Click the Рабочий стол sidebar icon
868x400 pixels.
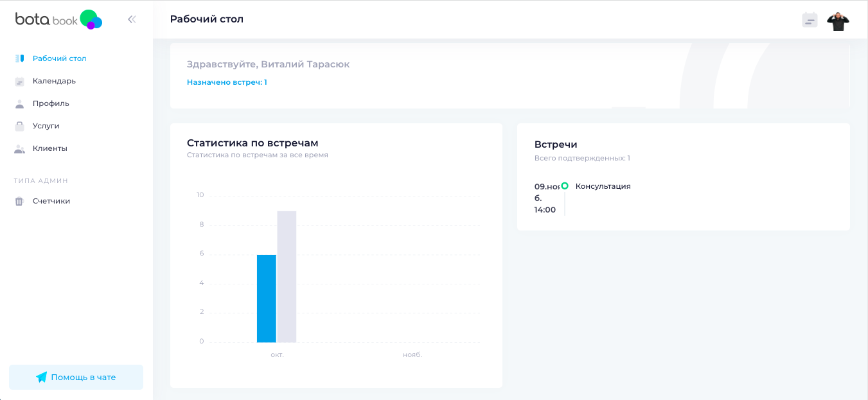(x=19, y=58)
